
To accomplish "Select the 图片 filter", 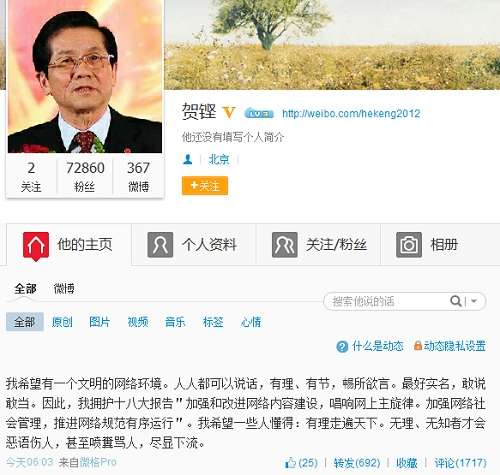I will [99, 322].
